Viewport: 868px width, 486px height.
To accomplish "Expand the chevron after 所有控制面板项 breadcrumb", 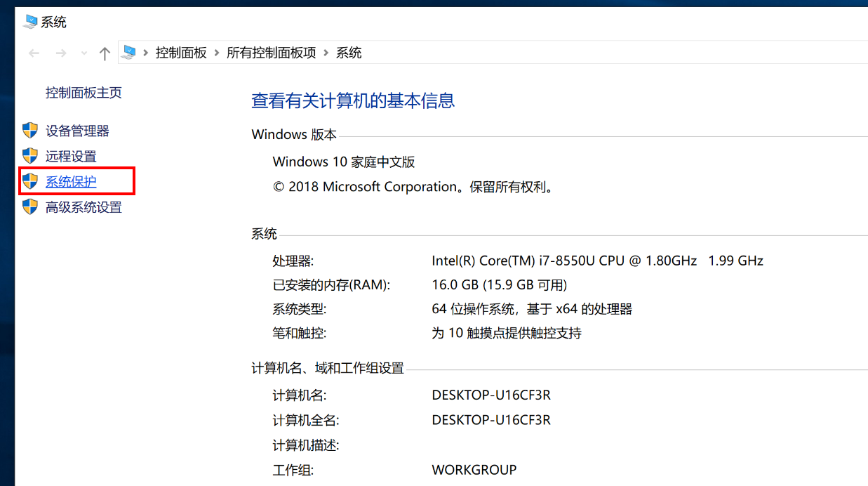I will click(x=326, y=53).
